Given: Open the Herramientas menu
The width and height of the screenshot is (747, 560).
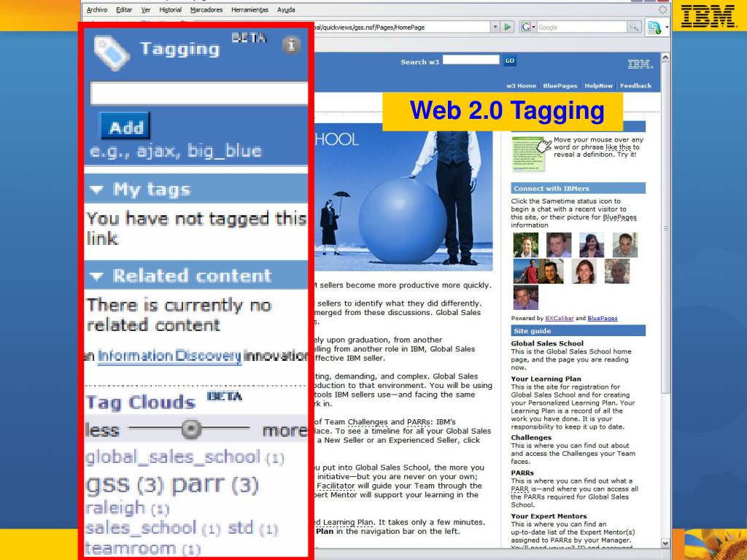Looking at the screenshot, I should (x=249, y=9).
